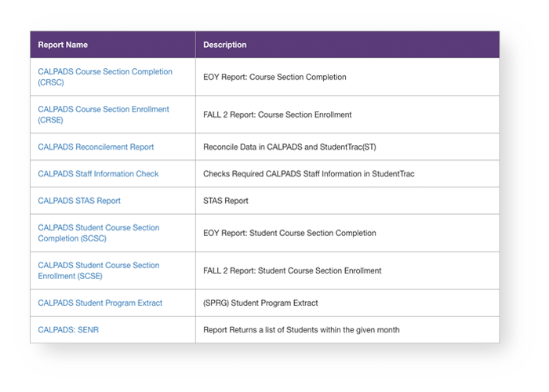Image resolution: width=549 pixels, height=392 pixels.
Task: Open CALPADS Course Section Enrollment (CRSE) link
Action: pyautogui.click(x=103, y=109)
